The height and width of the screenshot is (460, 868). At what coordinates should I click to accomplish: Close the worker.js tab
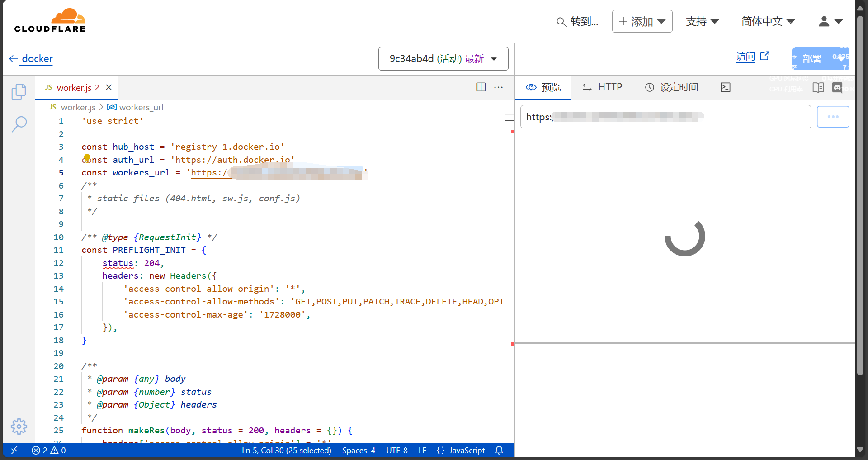109,87
